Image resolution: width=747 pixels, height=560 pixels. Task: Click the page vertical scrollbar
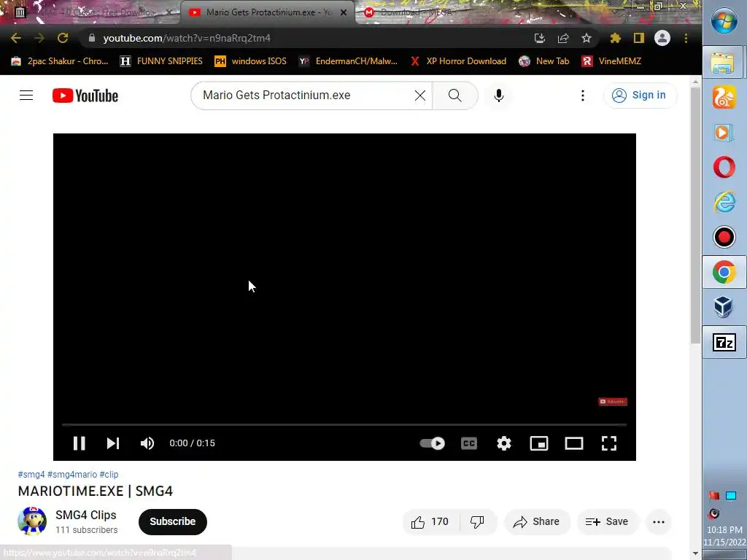695,214
